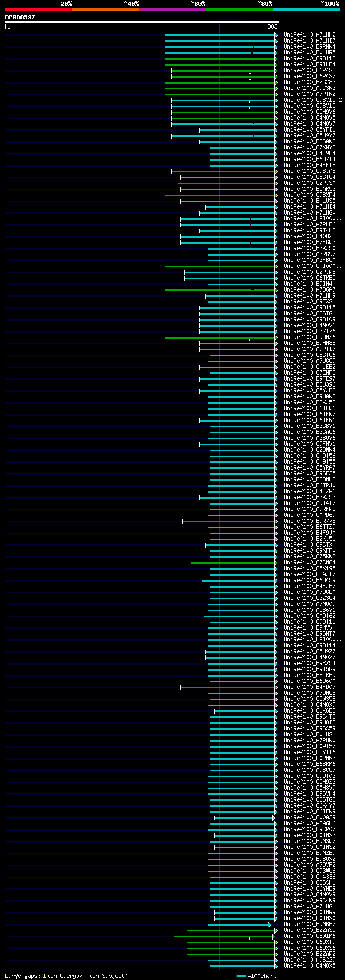Select the UniRef100_C6TKE5 label

coord(309,278)
